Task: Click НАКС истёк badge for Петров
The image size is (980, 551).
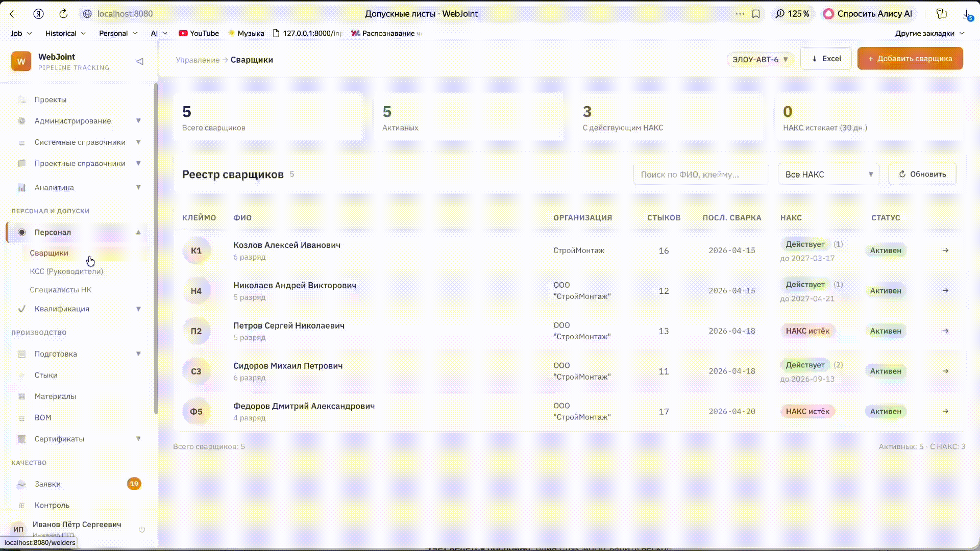Action: [807, 331]
